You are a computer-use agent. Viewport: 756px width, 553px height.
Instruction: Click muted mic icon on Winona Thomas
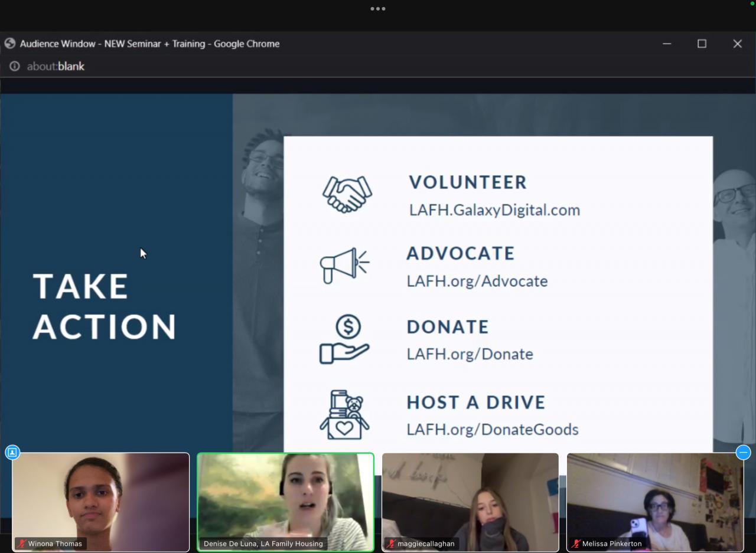(22, 544)
